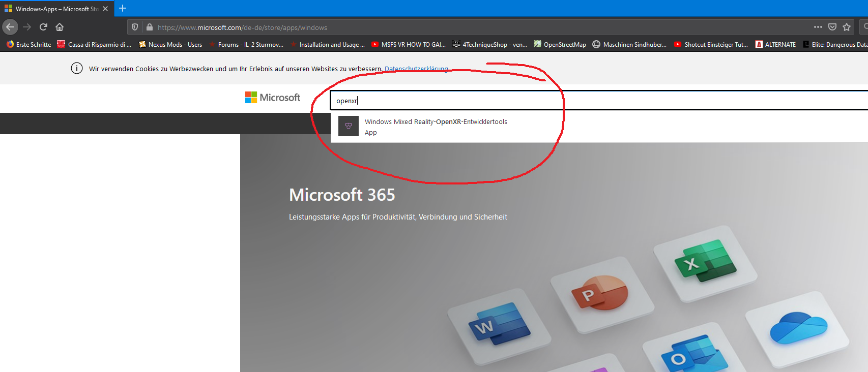
Task: Open Forums - IL-2 Sturmovik bookmark
Action: click(x=246, y=45)
